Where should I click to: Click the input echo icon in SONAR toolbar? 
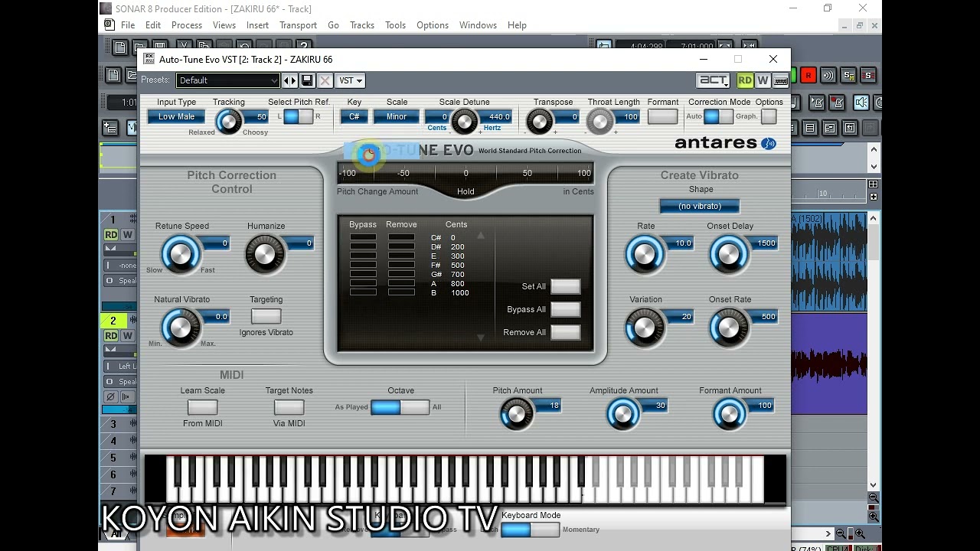click(828, 75)
